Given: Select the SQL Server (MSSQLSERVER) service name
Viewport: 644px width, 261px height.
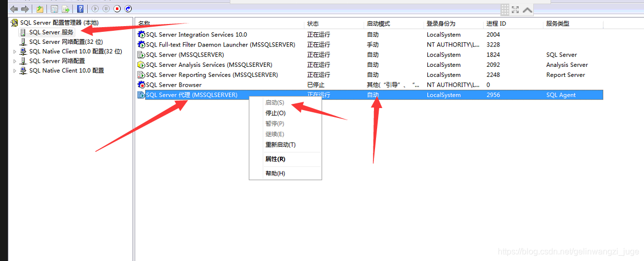Looking at the screenshot, I should click(185, 55).
